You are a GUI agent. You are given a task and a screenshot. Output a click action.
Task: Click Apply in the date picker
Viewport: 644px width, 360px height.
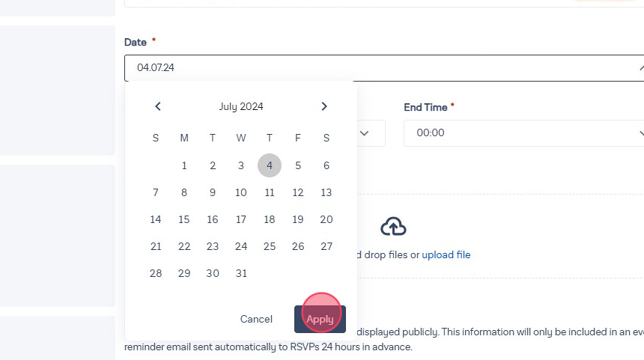(320, 319)
